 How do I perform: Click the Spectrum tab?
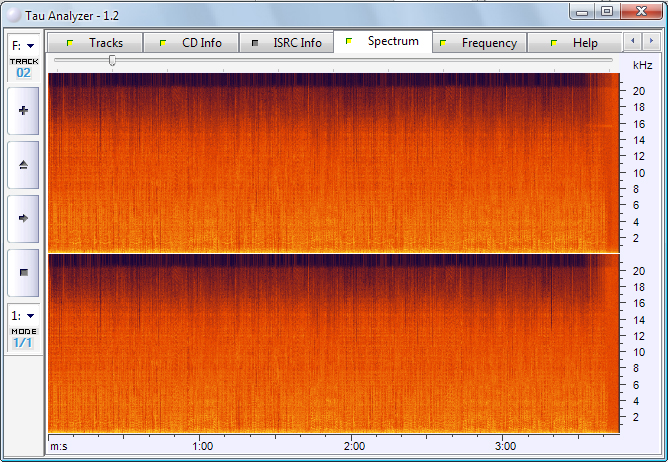click(382, 42)
